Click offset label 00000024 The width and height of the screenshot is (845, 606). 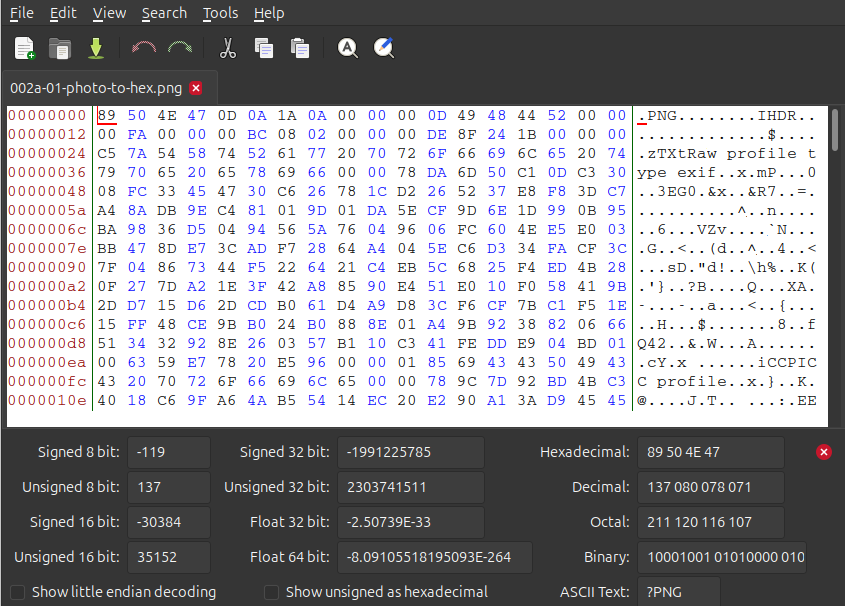pos(47,154)
